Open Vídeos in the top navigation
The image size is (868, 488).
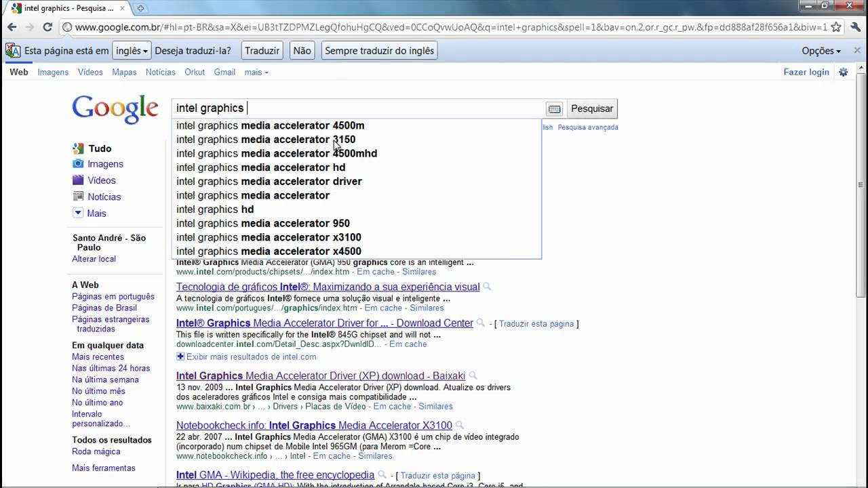coord(90,72)
